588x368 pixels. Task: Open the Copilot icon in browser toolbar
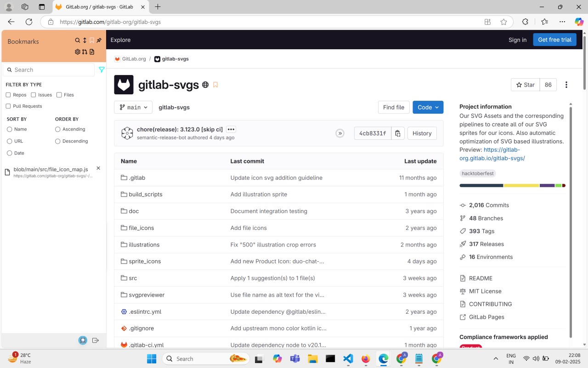pos(579,22)
